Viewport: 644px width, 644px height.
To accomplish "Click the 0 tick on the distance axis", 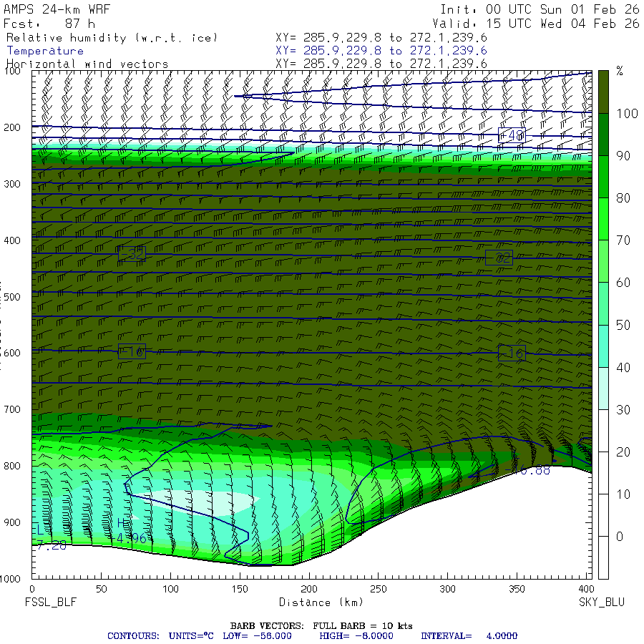I will click(x=32, y=589).
